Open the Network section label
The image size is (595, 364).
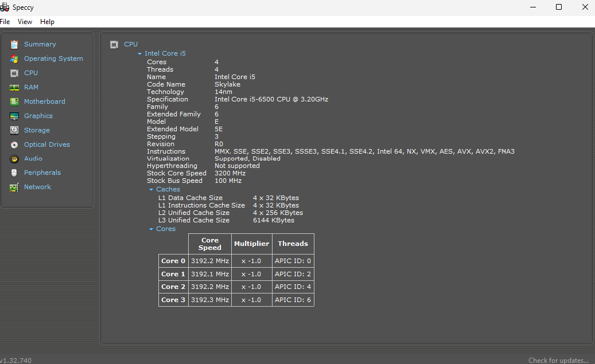(x=37, y=187)
